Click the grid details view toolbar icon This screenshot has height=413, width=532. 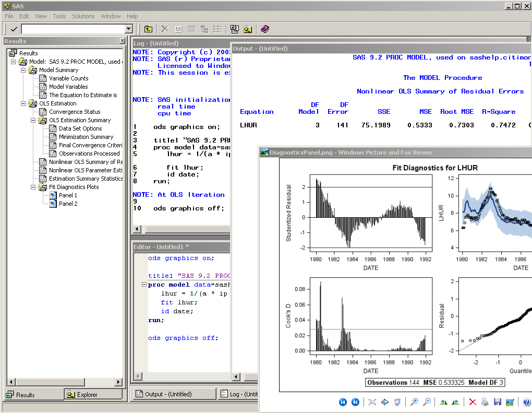191,29
